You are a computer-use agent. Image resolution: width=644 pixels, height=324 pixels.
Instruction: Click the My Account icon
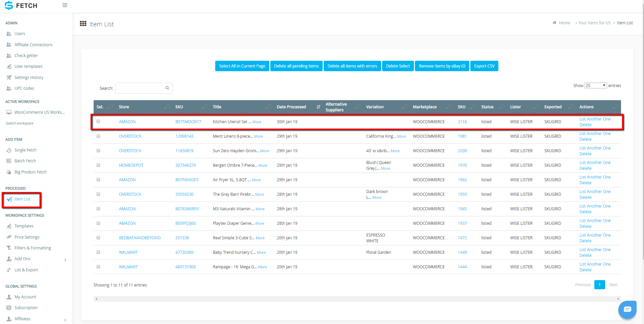9,297
